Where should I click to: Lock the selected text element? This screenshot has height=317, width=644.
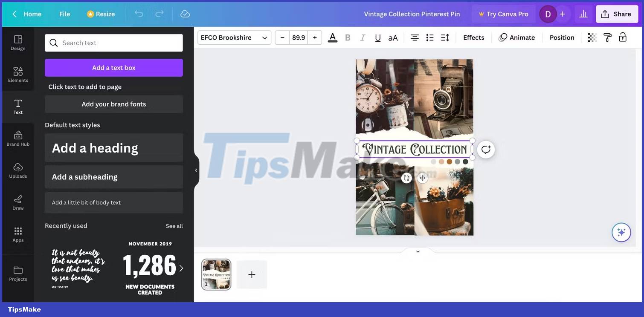click(622, 37)
